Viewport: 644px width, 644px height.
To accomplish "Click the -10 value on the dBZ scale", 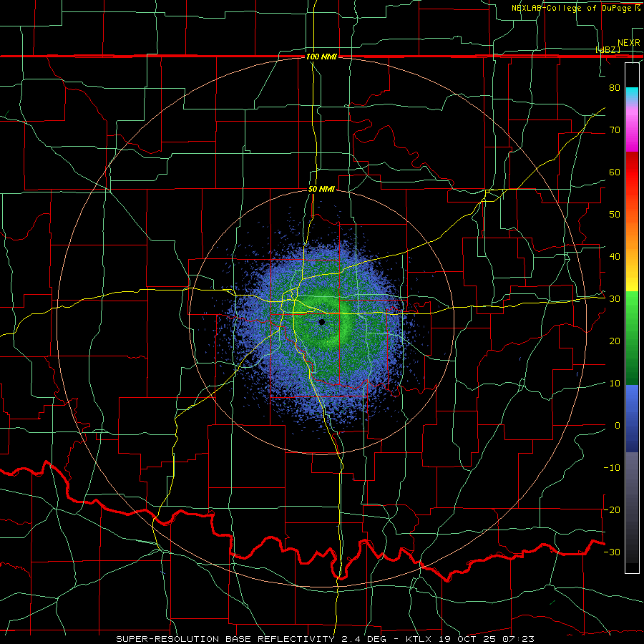I will [612, 467].
